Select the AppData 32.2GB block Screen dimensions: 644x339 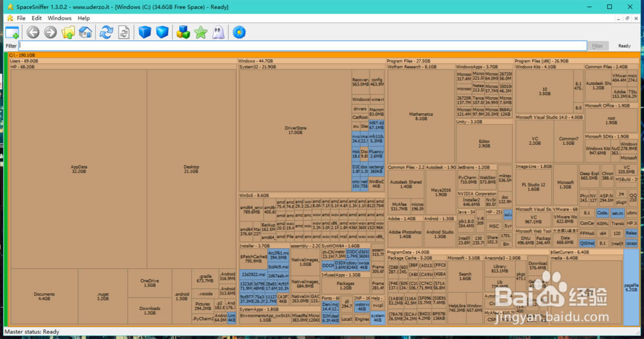click(79, 169)
